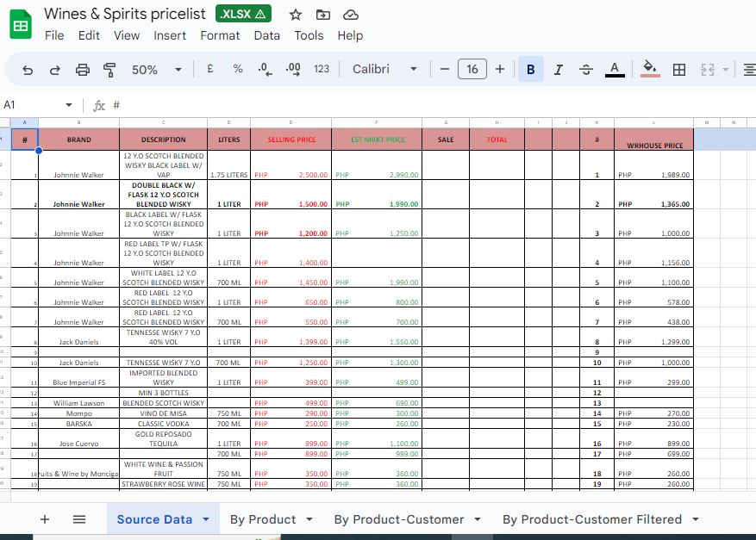Click the font size field showing 16

coord(472,69)
